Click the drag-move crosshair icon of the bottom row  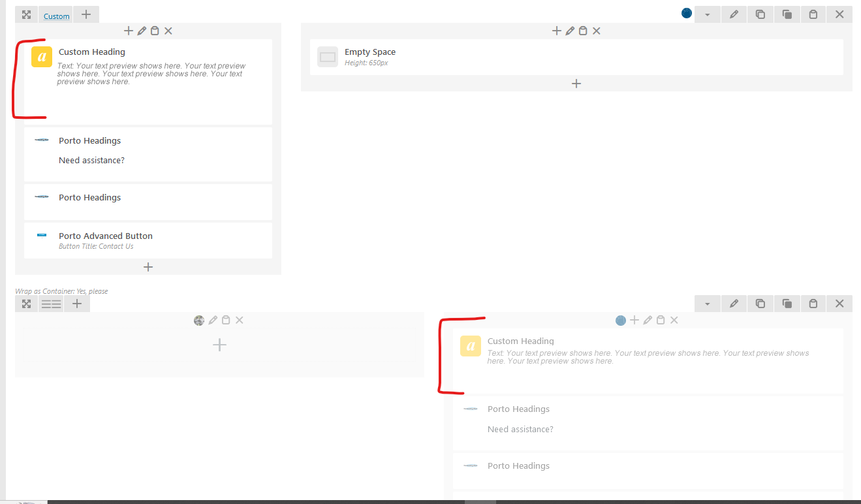26,303
